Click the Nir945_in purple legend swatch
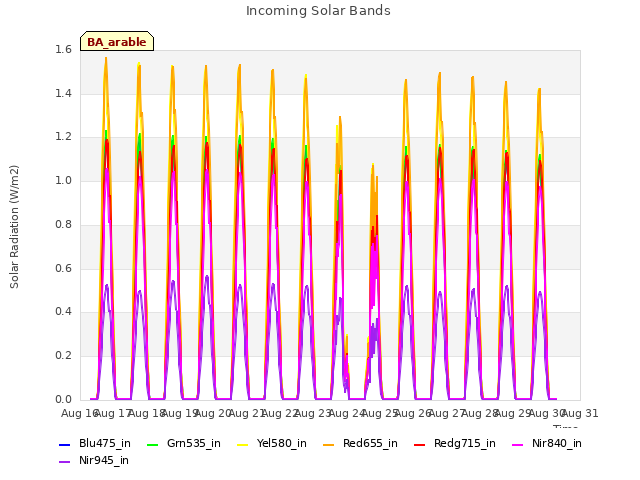The image size is (640, 480). pos(65,462)
